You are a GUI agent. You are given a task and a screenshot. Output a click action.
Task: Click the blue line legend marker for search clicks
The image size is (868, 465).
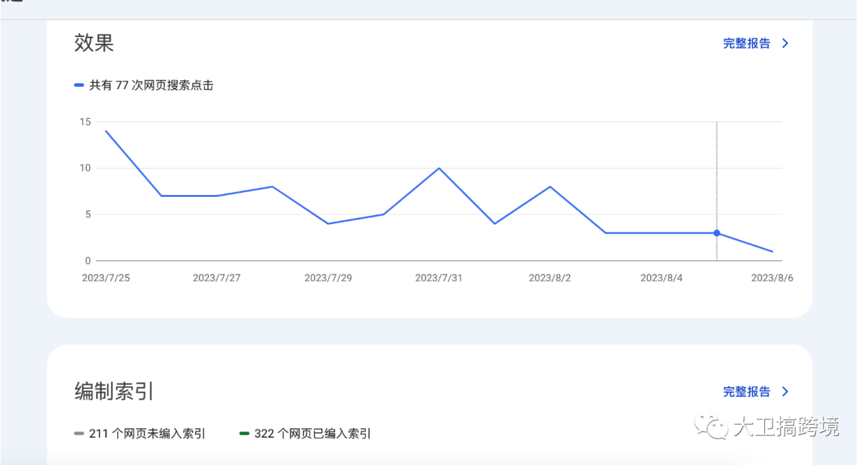[78, 84]
